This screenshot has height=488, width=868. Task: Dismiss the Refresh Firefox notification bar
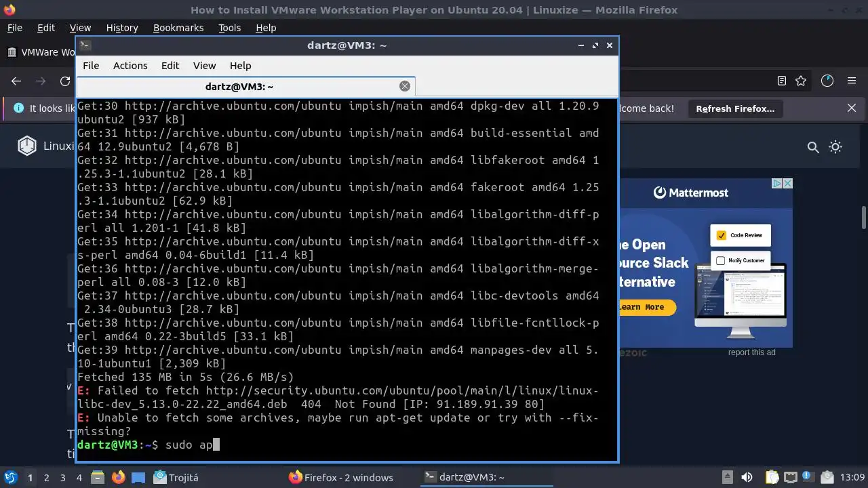[x=852, y=108]
